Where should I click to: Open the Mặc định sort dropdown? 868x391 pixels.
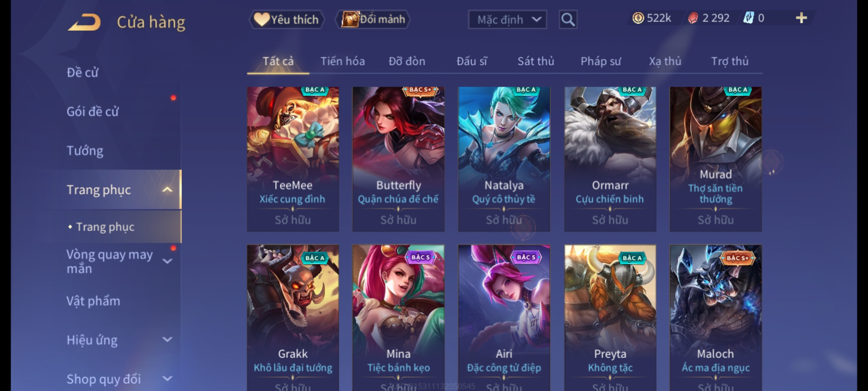[x=507, y=20]
